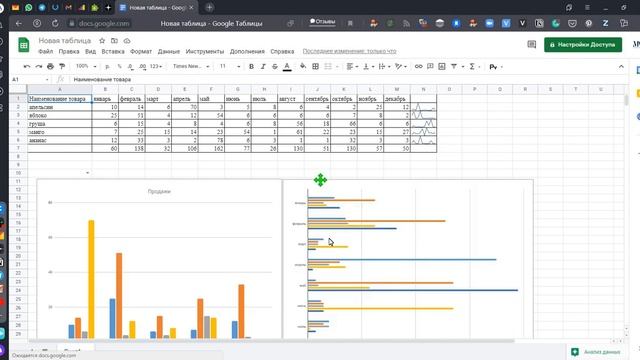Image resolution: width=640 pixels, height=360 pixels.
Task: Toggle bold formatting
Action: tap(251, 67)
